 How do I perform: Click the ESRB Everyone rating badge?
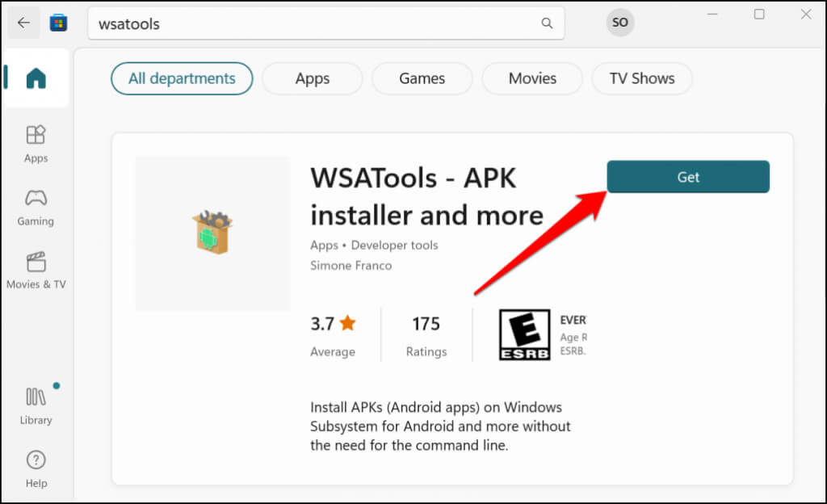click(524, 334)
